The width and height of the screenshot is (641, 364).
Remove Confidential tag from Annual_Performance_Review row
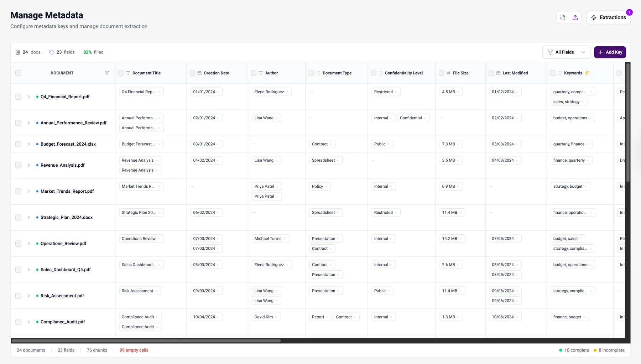point(425,118)
